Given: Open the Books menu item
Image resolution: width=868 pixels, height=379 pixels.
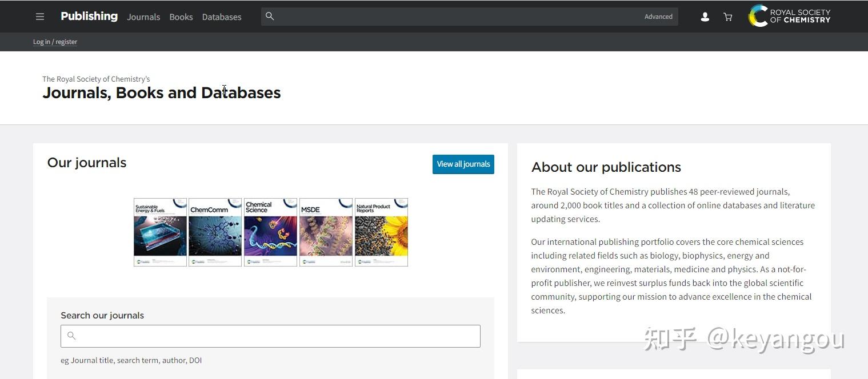Looking at the screenshot, I should click(181, 17).
